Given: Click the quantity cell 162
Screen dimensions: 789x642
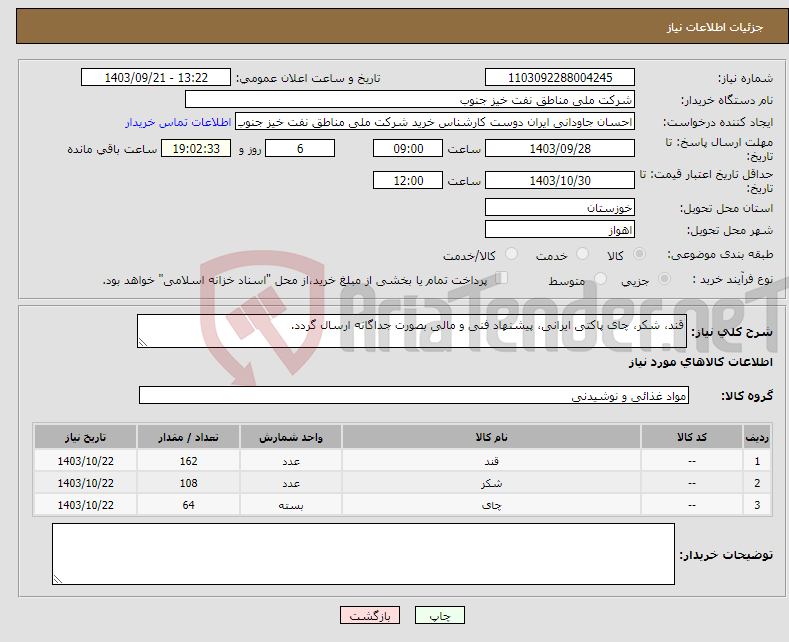Looking at the screenshot, I should click(188, 461).
